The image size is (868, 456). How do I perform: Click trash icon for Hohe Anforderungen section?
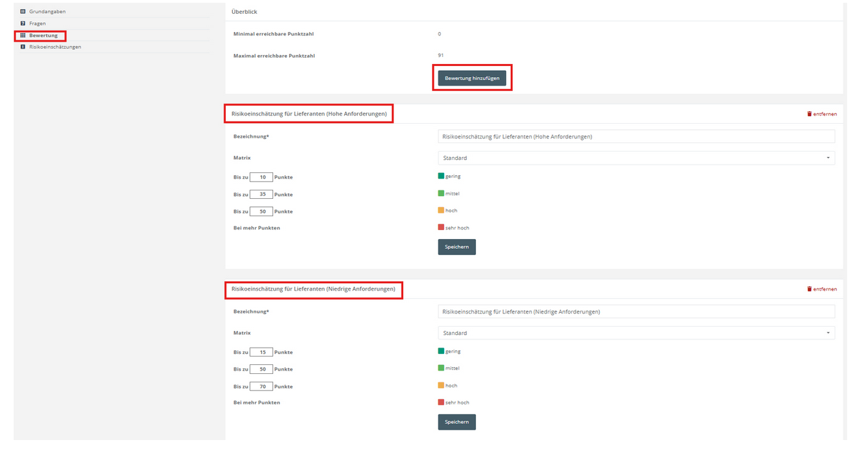809,114
